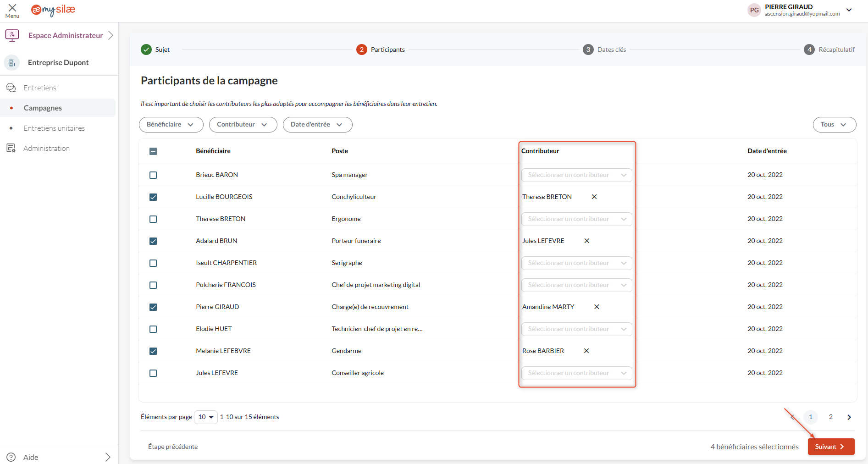Check the Iseult CHARPENTIER checkbox
Viewport: 868px width, 464px height.
coord(153,263)
